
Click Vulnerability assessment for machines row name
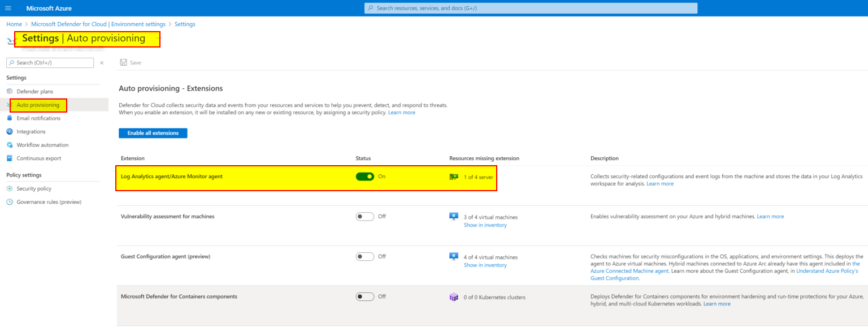168,216
